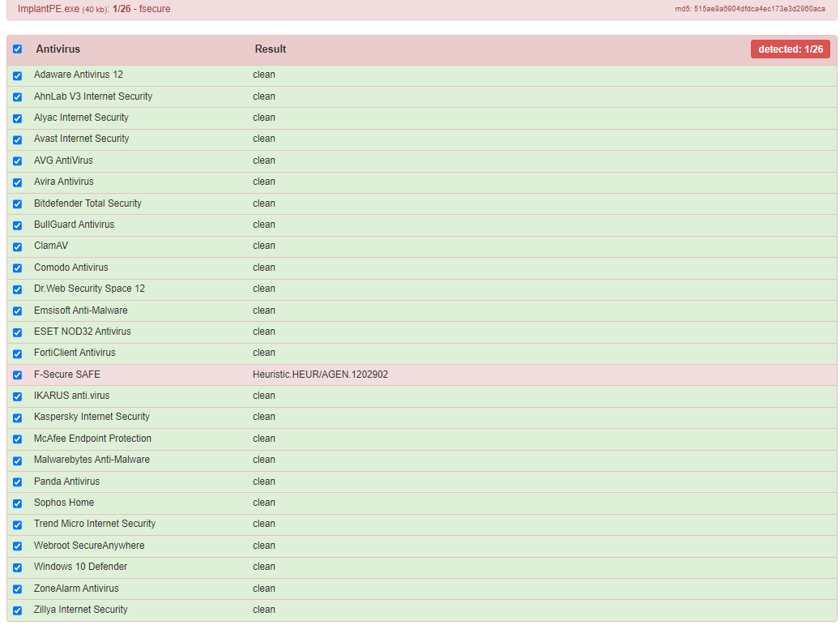This screenshot has width=840, height=625.
Task: Click the BullGuard Antivirus label
Action: (x=74, y=224)
